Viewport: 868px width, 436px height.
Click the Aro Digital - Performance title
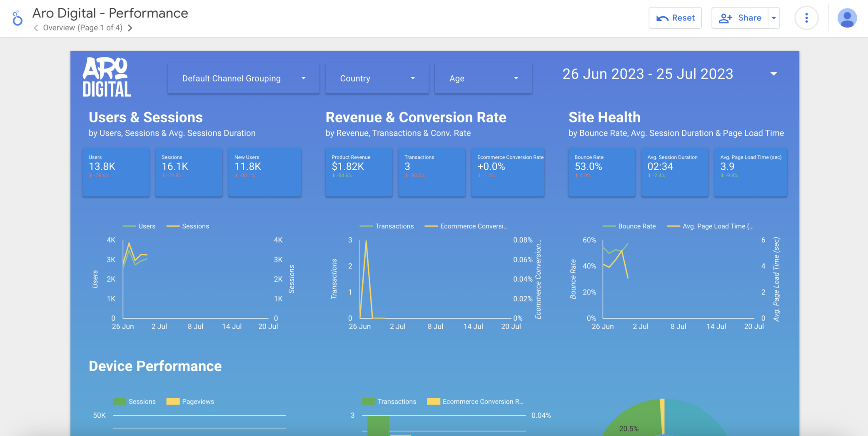110,13
